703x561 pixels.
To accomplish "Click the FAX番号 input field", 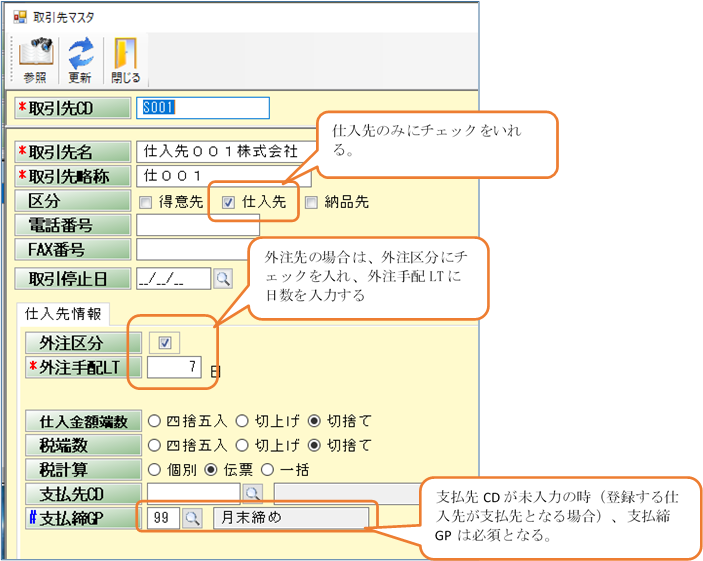I will 193,249.
